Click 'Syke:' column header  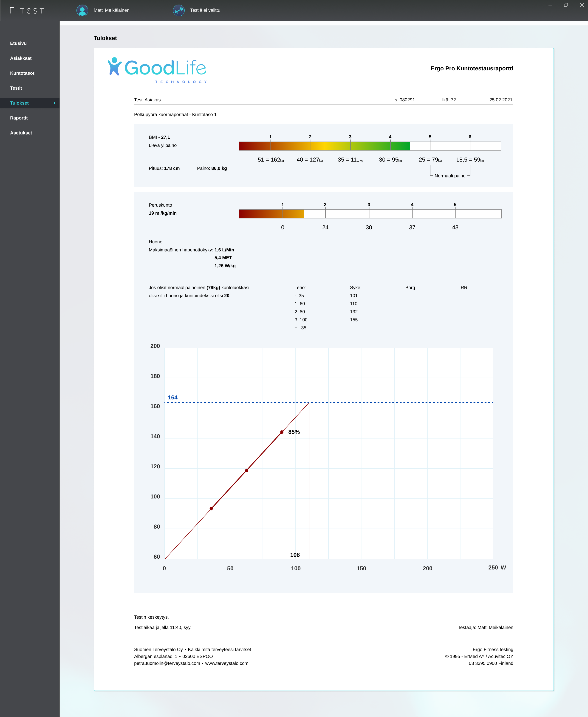[x=356, y=287]
